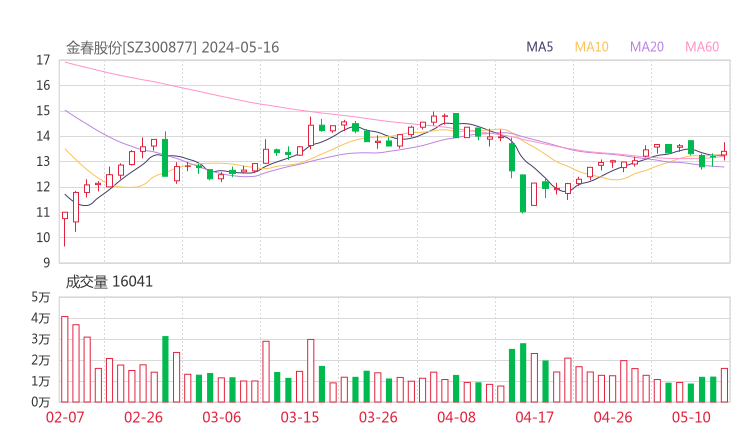This screenshot has width=740, height=440.
Task: Click the 02-07 date axis label
Action: coord(65,417)
